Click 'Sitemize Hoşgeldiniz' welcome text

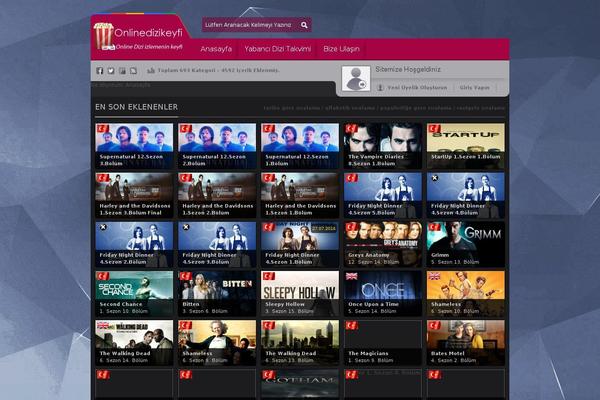[408, 69]
